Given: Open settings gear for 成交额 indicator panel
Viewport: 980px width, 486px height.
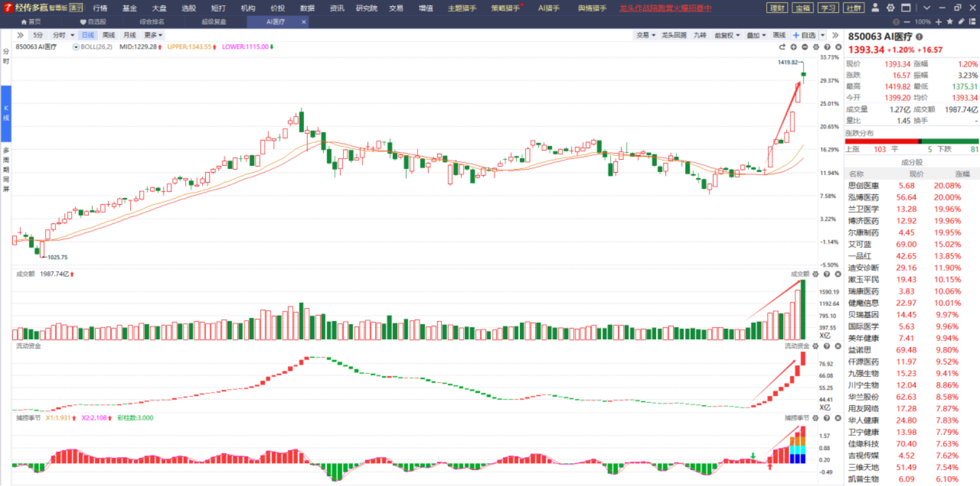Looking at the screenshot, I should click(x=815, y=274).
